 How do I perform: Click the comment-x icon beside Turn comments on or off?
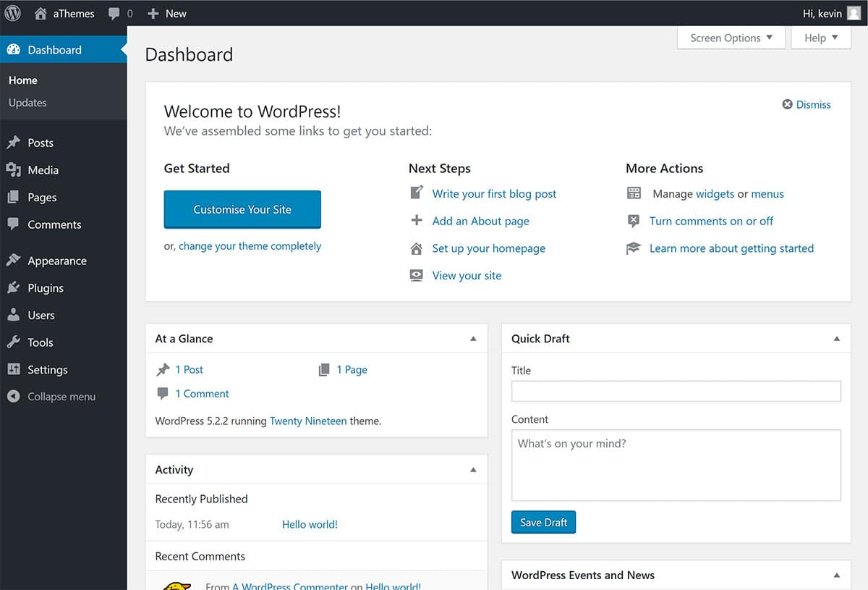(x=634, y=221)
